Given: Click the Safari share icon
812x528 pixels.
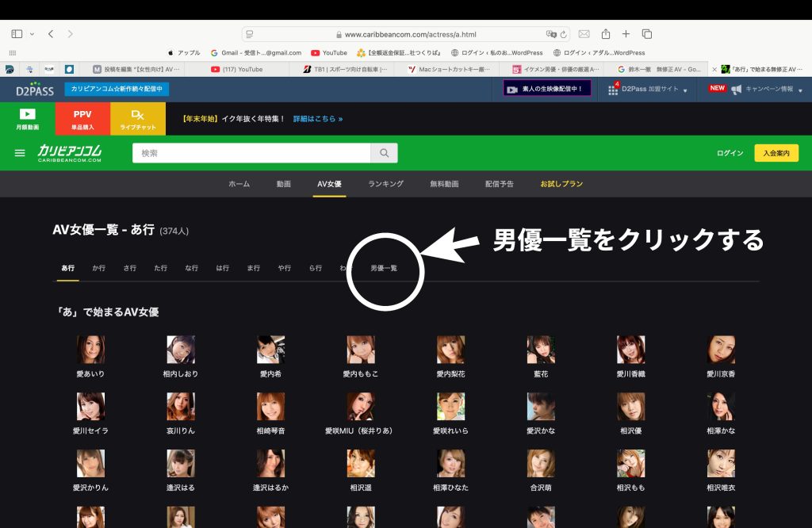Looking at the screenshot, I should [x=606, y=34].
